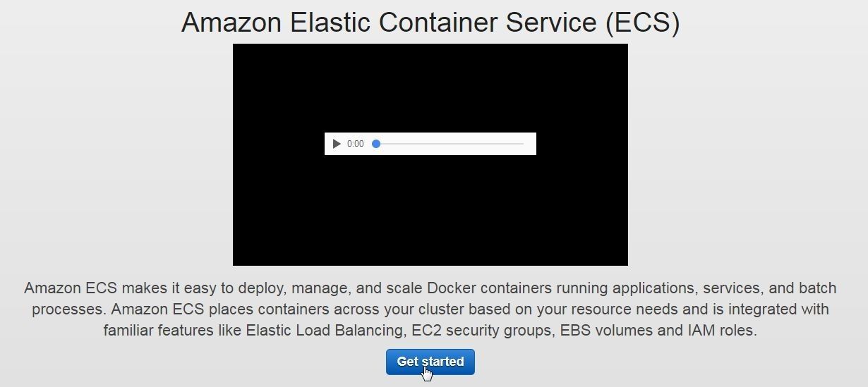Click the black video area above the player controls

pyautogui.click(x=430, y=88)
